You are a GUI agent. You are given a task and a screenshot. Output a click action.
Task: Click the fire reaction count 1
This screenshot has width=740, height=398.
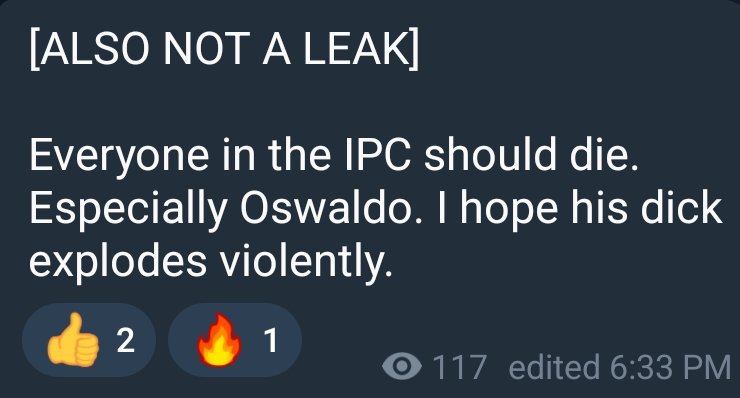(x=270, y=340)
